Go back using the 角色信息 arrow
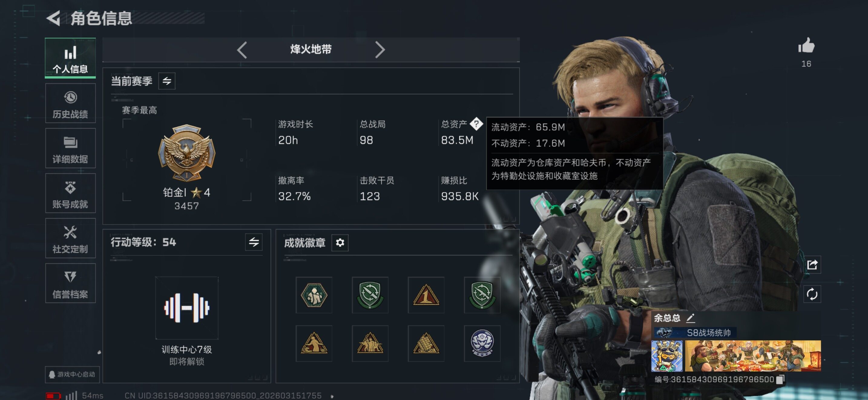 pyautogui.click(x=54, y=18)
